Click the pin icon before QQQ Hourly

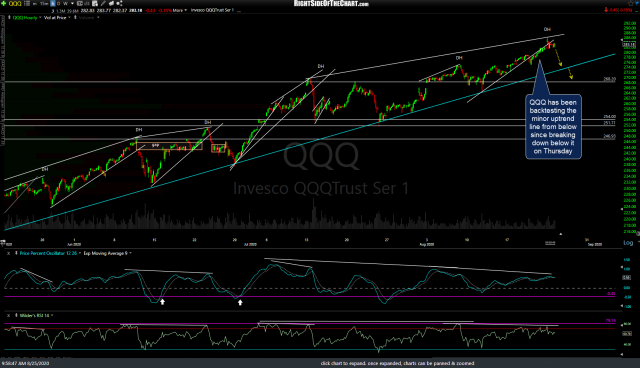(9, 18)
